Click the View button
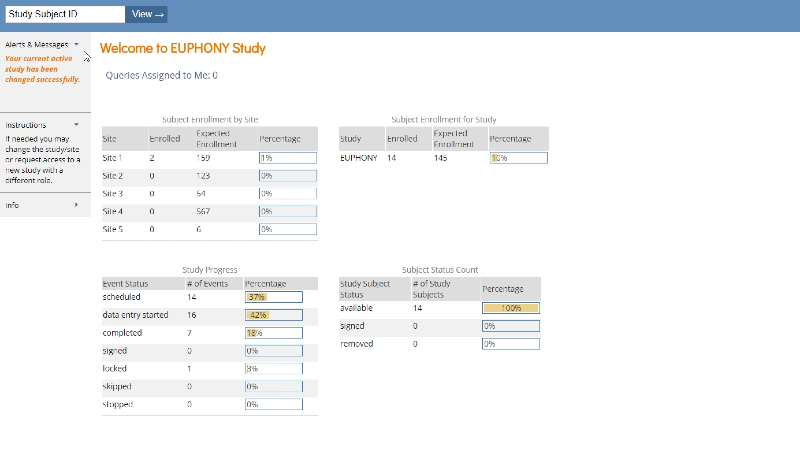 coord(147,14)
